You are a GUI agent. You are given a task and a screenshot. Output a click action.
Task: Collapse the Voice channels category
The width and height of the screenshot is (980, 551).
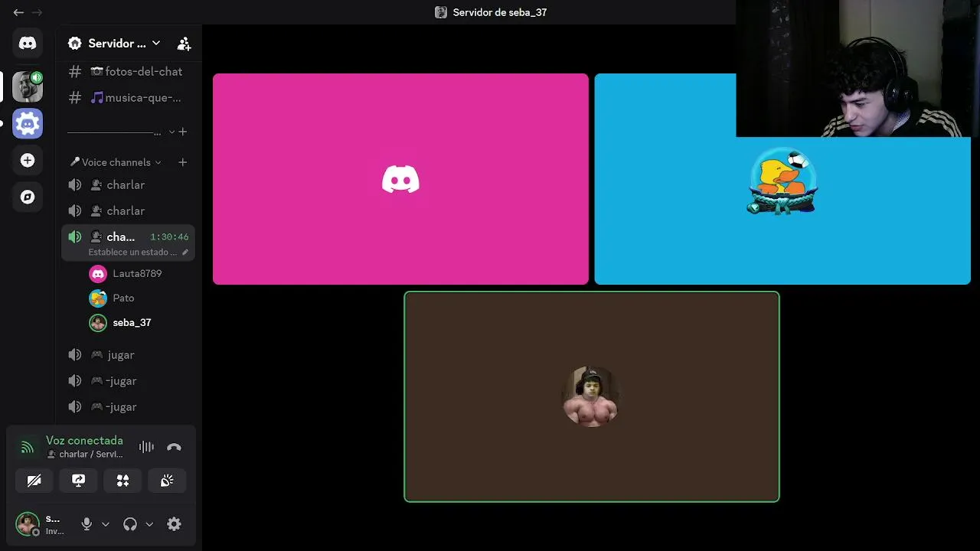[x=116, y=162]
